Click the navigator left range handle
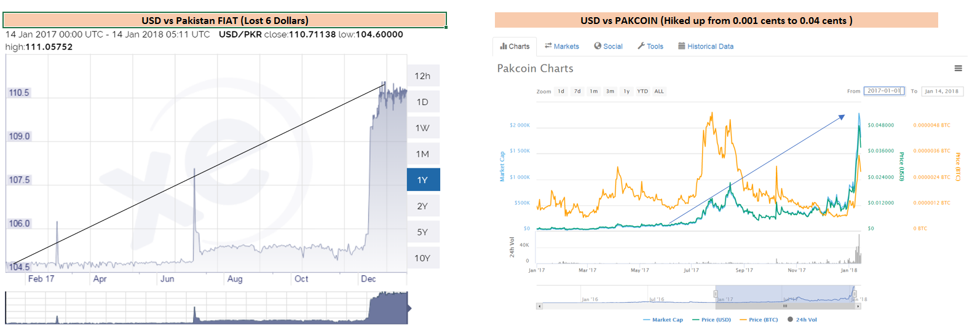Screen dimensions: 980x333 (x=716, y=294)
